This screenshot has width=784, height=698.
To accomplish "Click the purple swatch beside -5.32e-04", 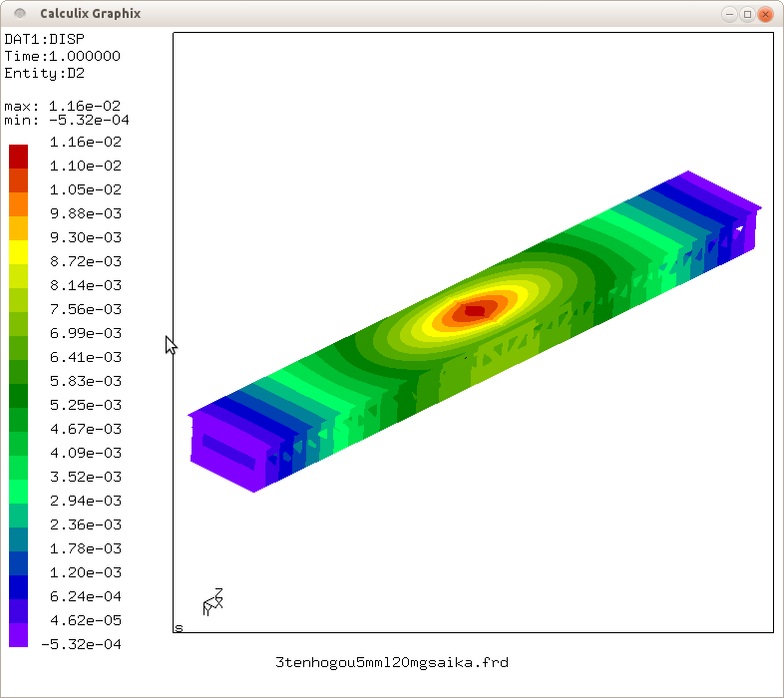I will [x=19, y=635].
